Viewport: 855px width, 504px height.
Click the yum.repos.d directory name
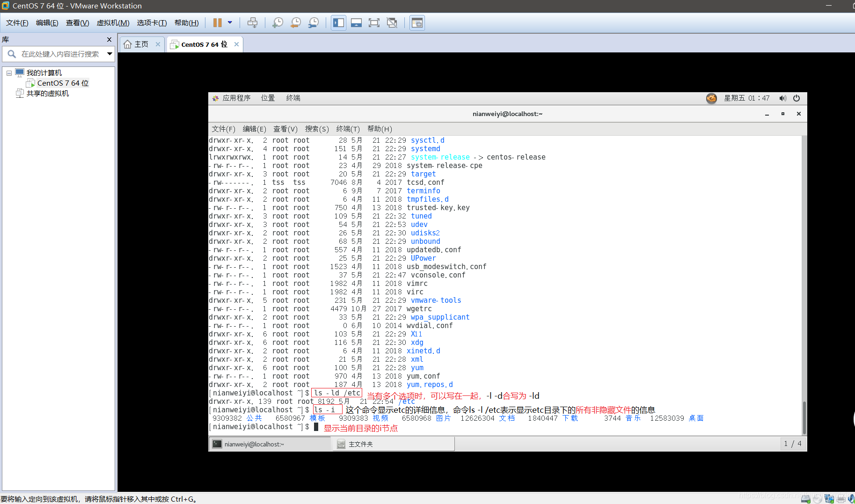pyautogui.click(x=430, y=385)
